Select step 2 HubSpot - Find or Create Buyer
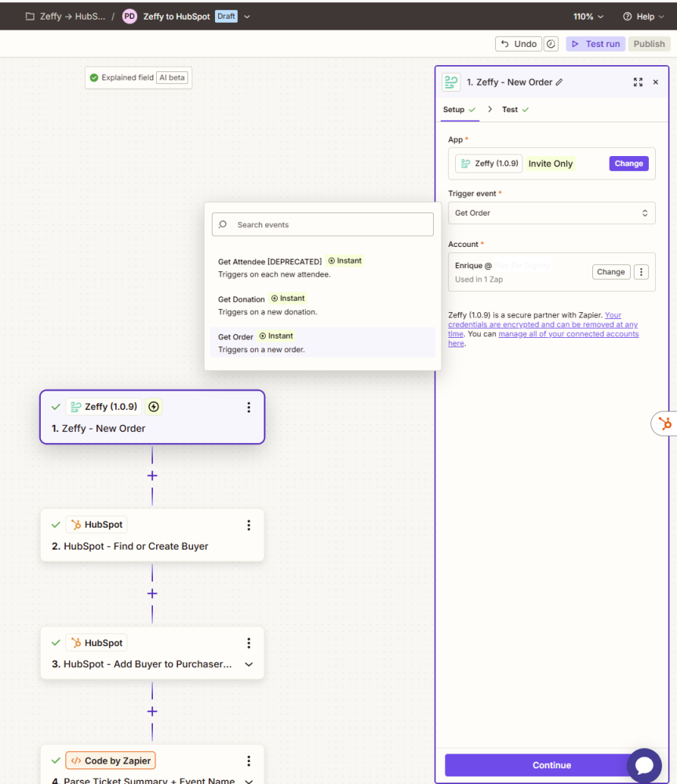Screen dimensions: 677x784 tap(152, 535)
